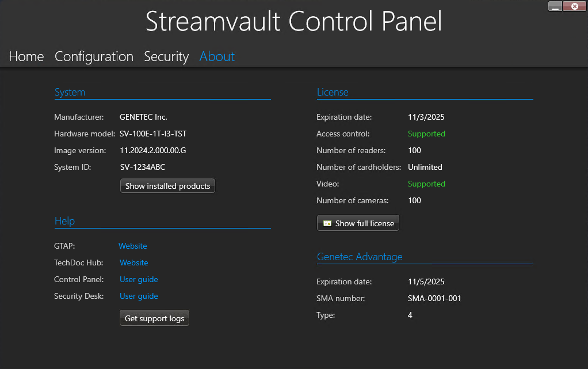Open the Security Desk User guide
This screenshot has width=588, height=369.
pos(139,296)
